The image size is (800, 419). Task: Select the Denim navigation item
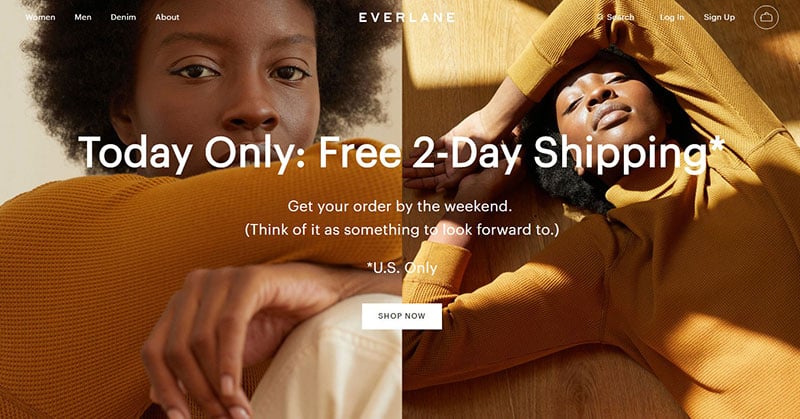pyautogui.click(x=123, y=17)
